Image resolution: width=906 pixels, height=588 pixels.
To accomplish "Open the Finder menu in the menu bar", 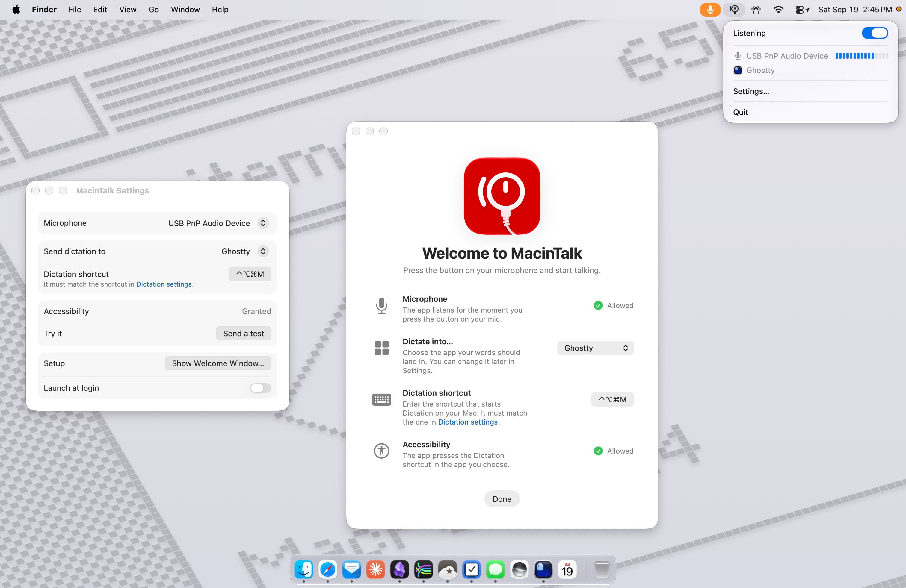I will tap(44, 10).
